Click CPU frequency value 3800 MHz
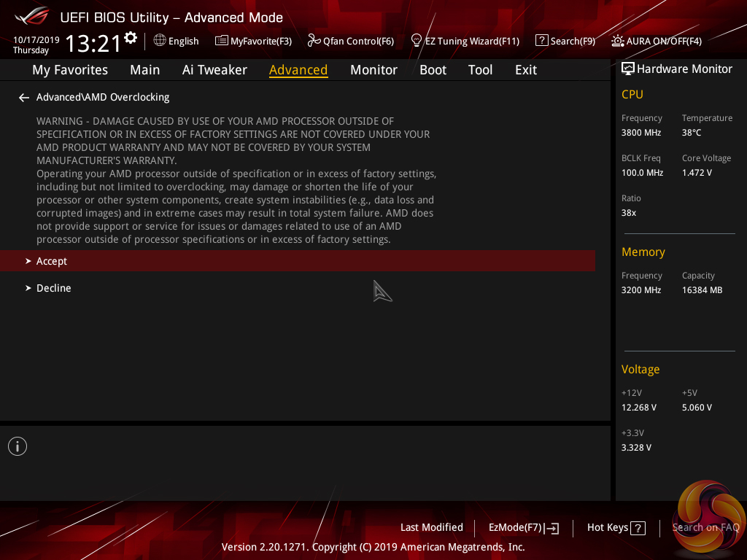Image resolution: width=747 pixels, height=560 pixels. point(641,133)
